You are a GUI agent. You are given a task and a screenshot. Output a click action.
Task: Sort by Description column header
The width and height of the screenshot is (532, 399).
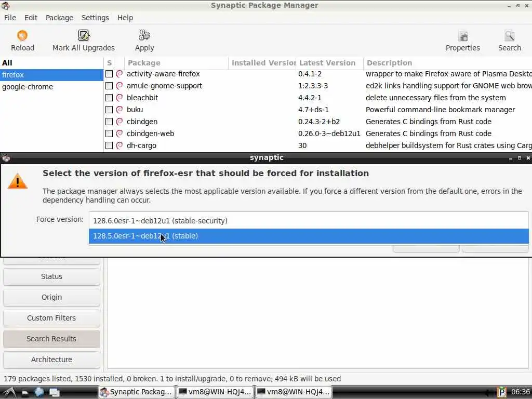pos(447,63)
